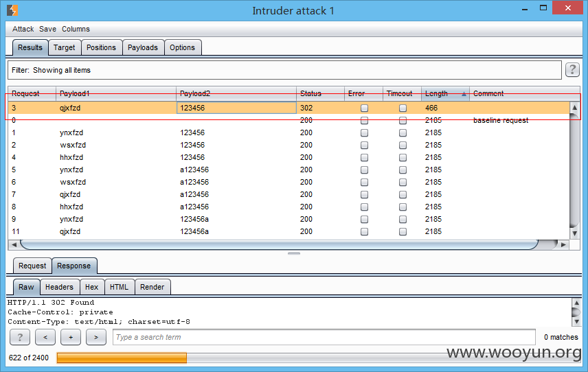The image size is (588, 372).
Task: Select row 6 with wsxfzd a123456
Action: pyautogui.click(x=289, y=182)
